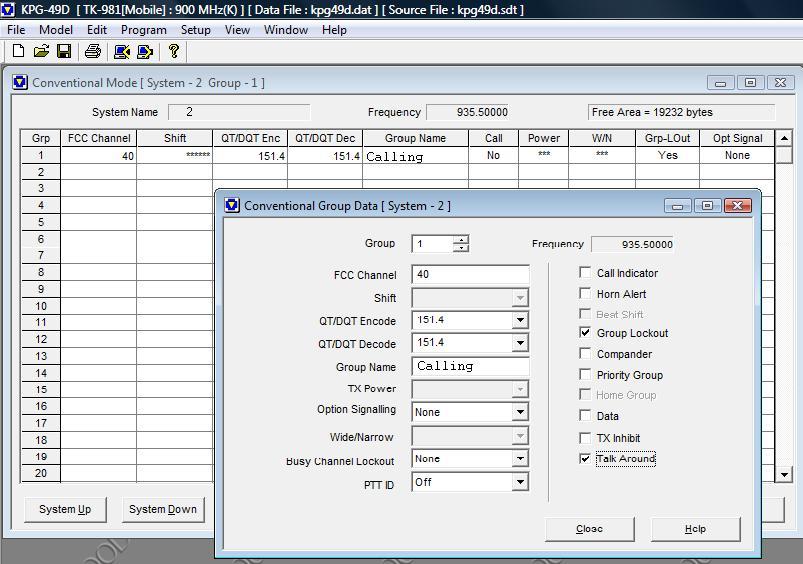Click the Close button in the dialog
803x564 pixels.
[x=589, y=529]
